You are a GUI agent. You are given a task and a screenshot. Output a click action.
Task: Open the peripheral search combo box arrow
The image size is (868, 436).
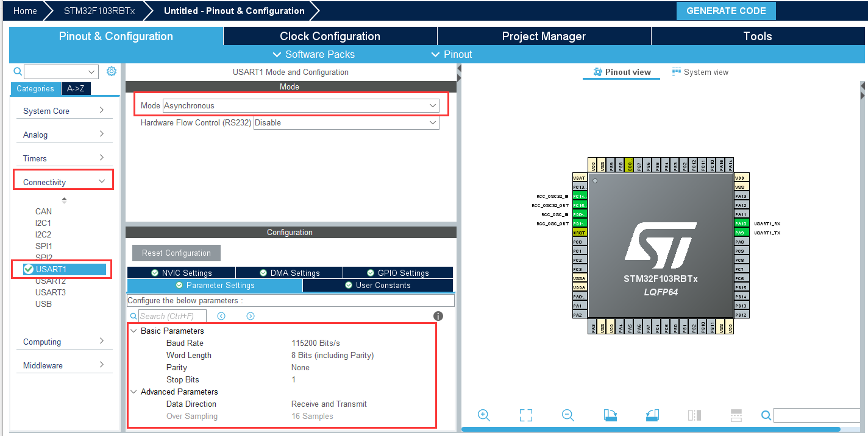(x=92, y=72)
